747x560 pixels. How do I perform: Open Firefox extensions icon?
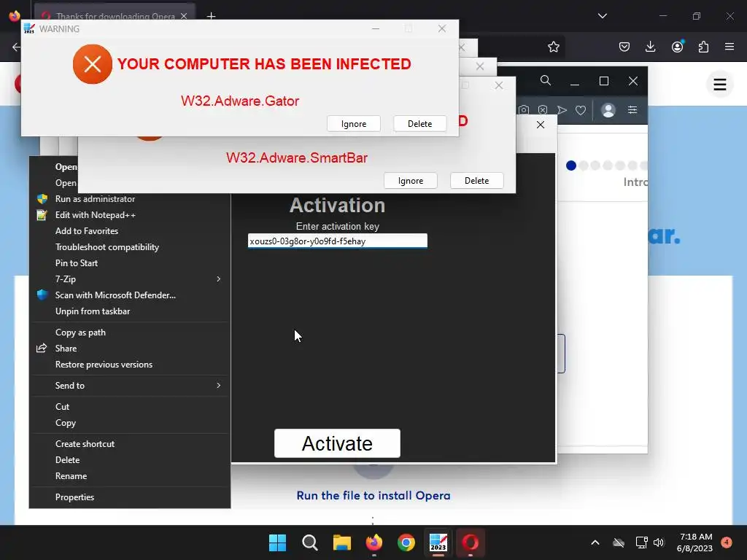coord(703,47)
